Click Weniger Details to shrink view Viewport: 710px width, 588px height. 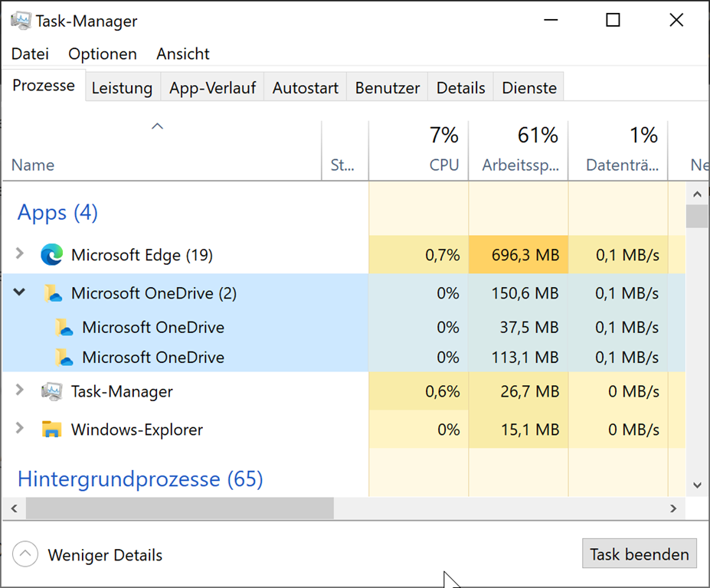point(105,555)
